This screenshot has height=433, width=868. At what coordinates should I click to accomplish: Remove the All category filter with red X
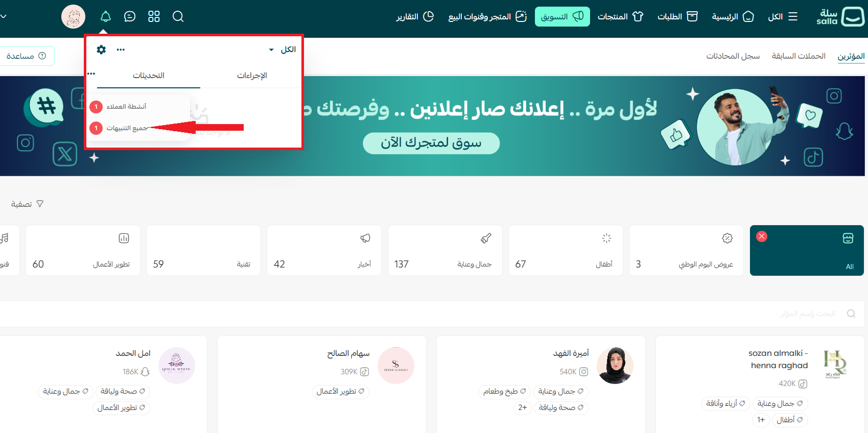(761, 236)
